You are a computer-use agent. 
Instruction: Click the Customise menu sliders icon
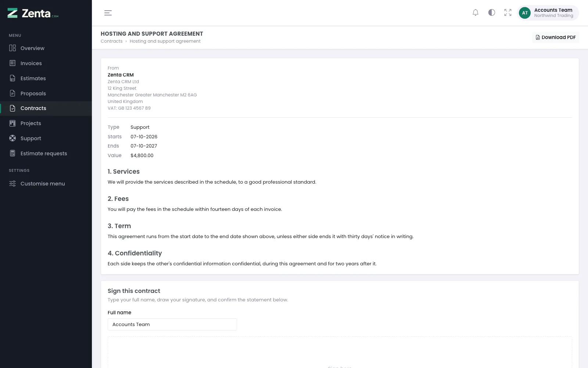12,184
